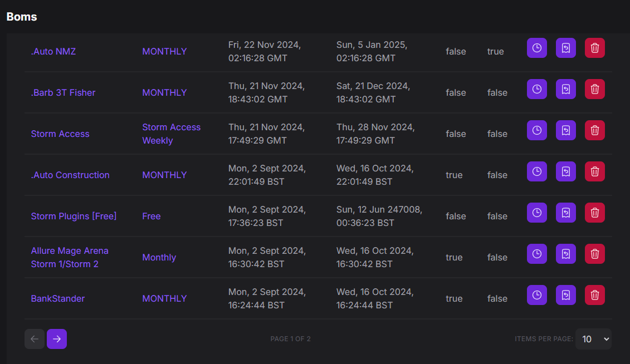Click the Sat, 21 Dec 2024 expiry date

click(373, 93)
